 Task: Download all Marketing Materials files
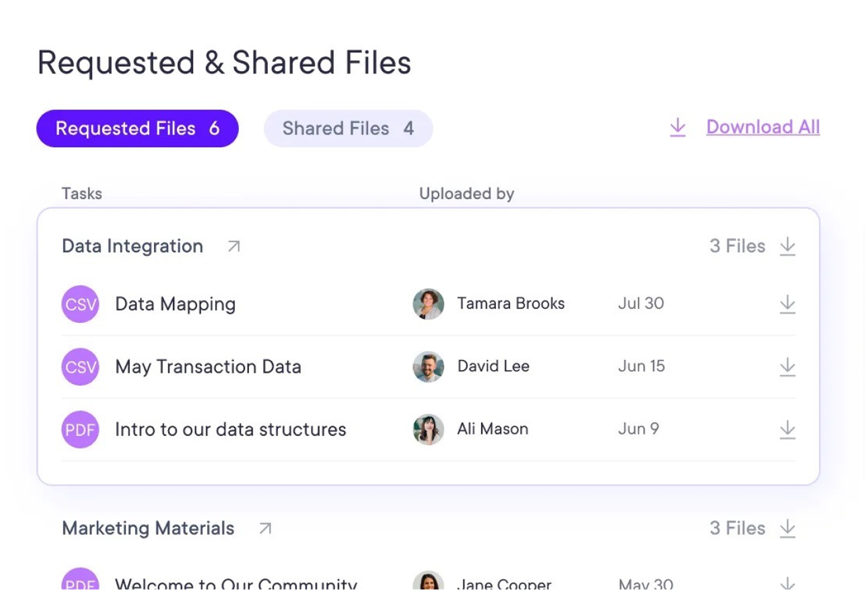(787, 528)
